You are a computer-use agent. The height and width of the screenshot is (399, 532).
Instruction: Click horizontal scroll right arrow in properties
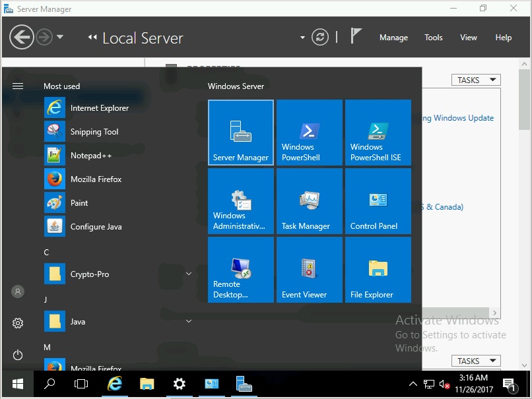click(x=494, y=313)
